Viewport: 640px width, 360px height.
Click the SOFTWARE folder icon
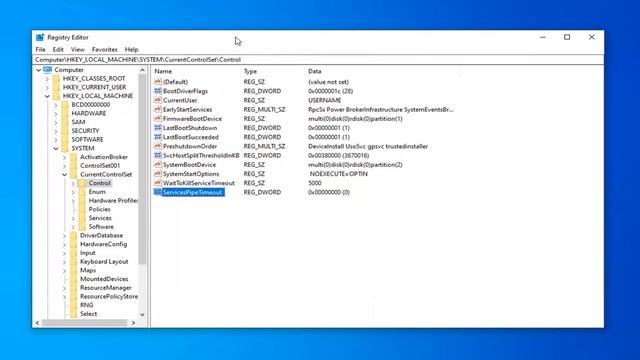(65, 139)
